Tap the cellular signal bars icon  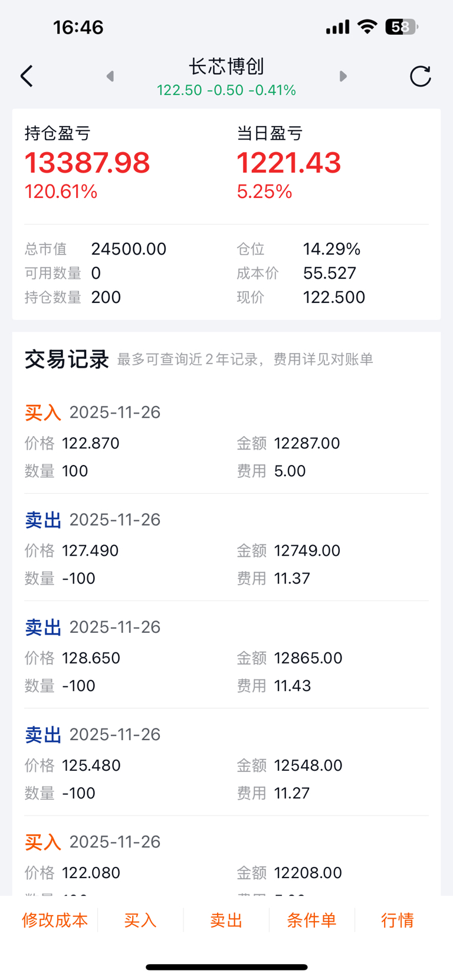click(x=337, y=27)
